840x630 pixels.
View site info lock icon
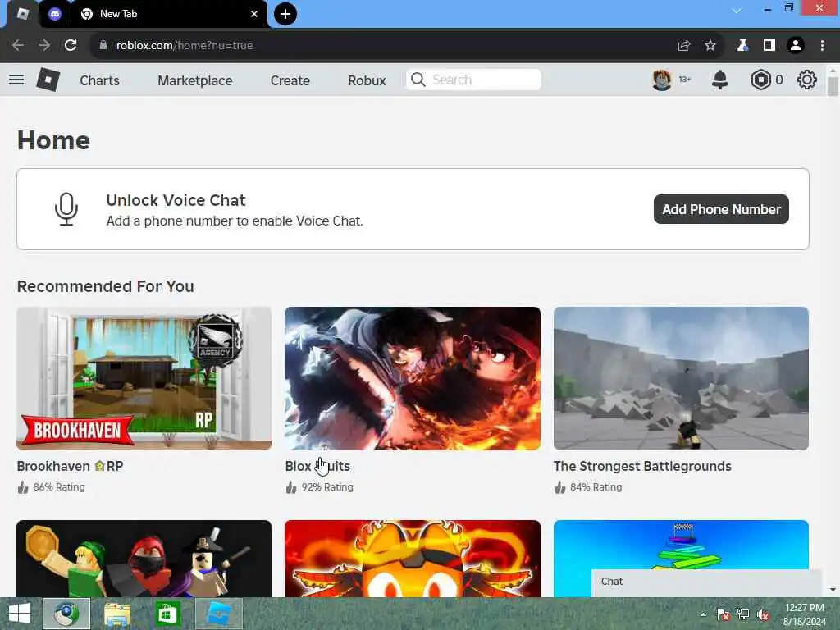point(103,46)
